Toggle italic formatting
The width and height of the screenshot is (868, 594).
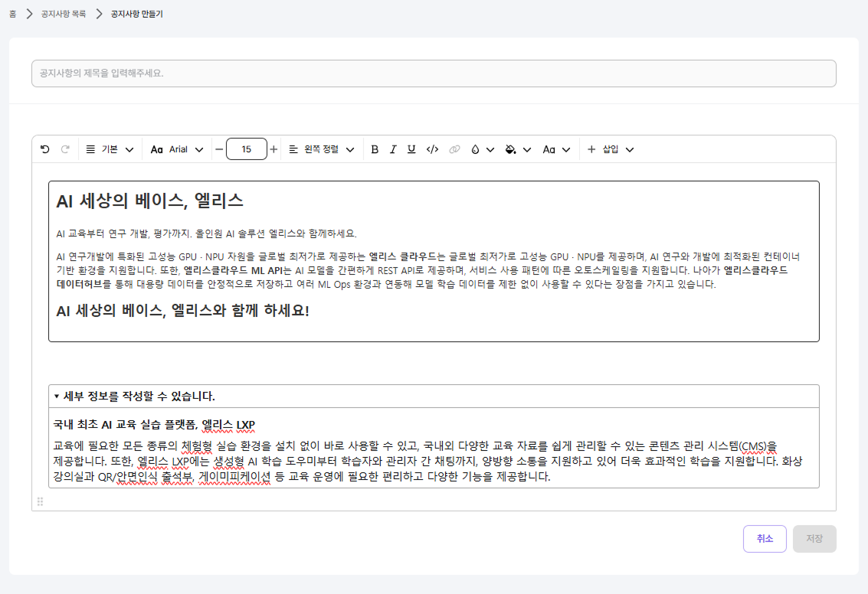tap(393, 149)
